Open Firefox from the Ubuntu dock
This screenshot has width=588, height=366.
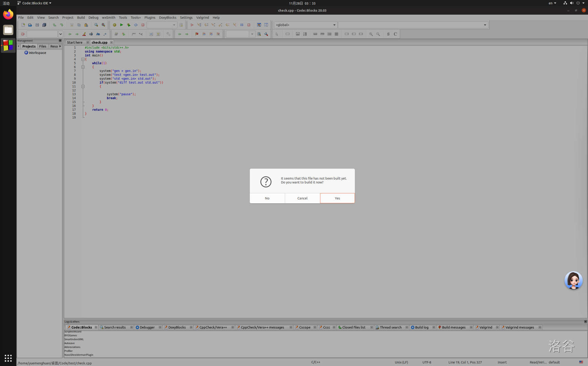pyautogui.click(x=8, y=15)
